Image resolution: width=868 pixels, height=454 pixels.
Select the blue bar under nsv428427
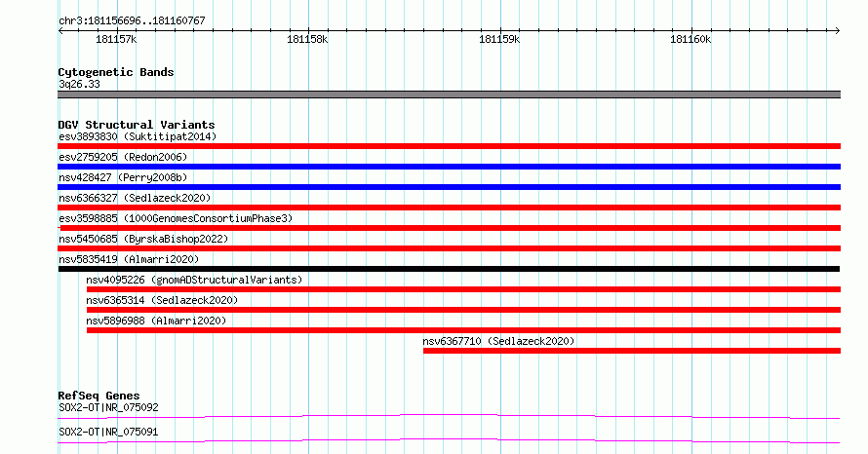pos(449,187)
